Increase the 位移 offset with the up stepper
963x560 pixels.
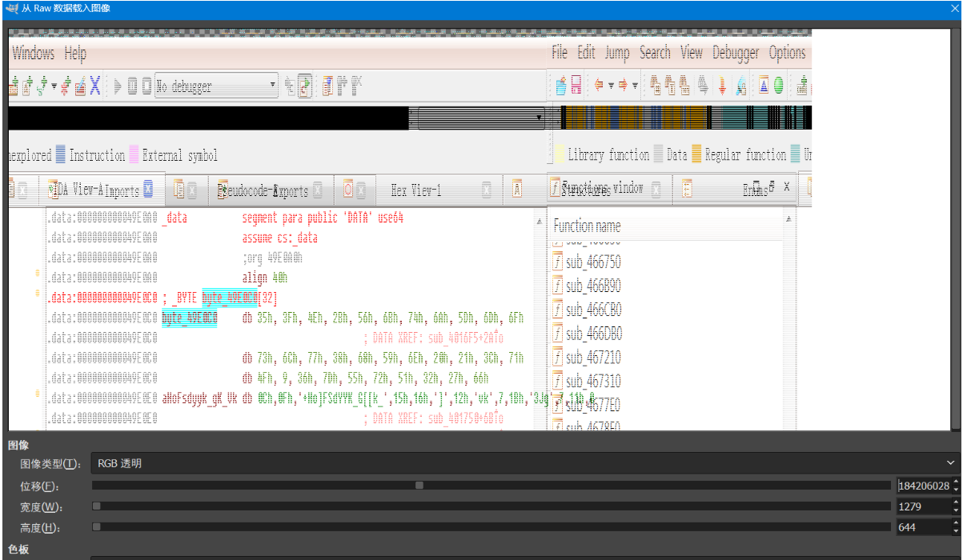pyautogui.click(x=956, y=482)
